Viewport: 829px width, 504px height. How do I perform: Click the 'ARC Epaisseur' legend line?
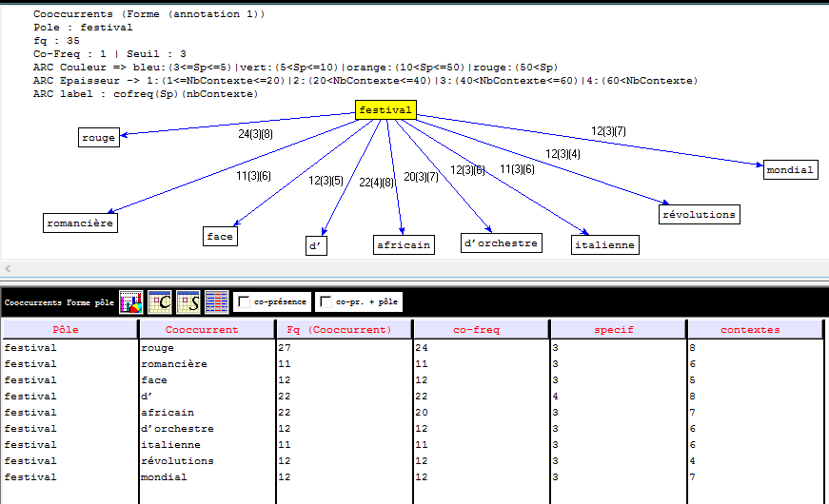[365, 80]
